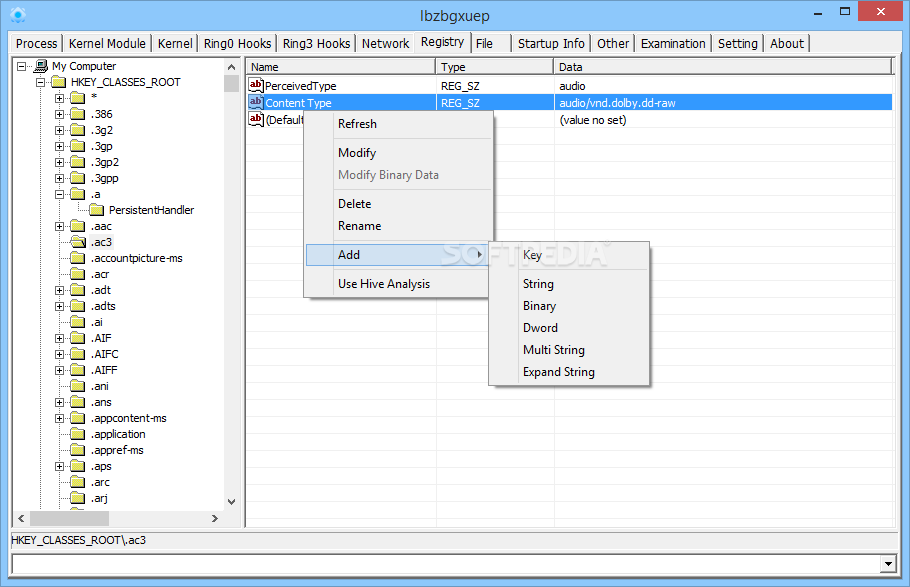This screenshot has width=910, height=587.
Task: Click the (Default) string value icon
Action: click(x=256, y=120)
